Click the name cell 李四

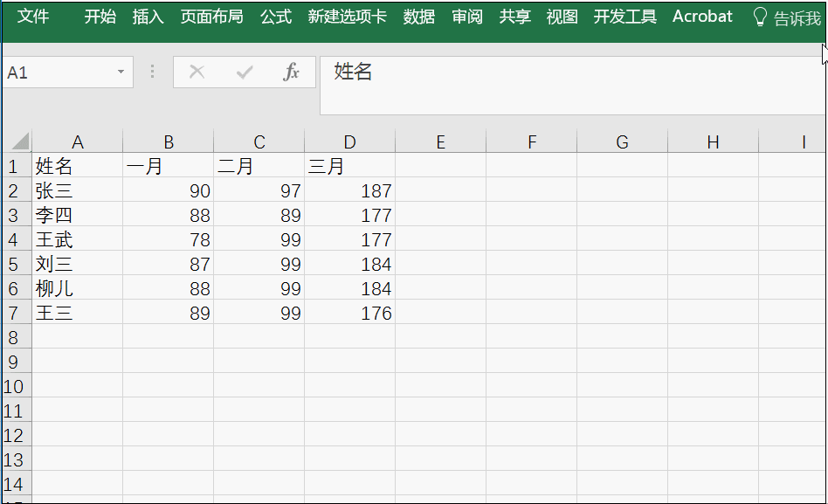coord(77,215)
